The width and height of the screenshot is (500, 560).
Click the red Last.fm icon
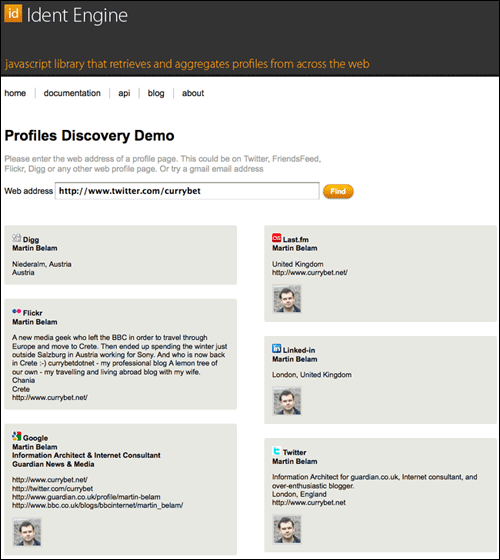(276, 238)
